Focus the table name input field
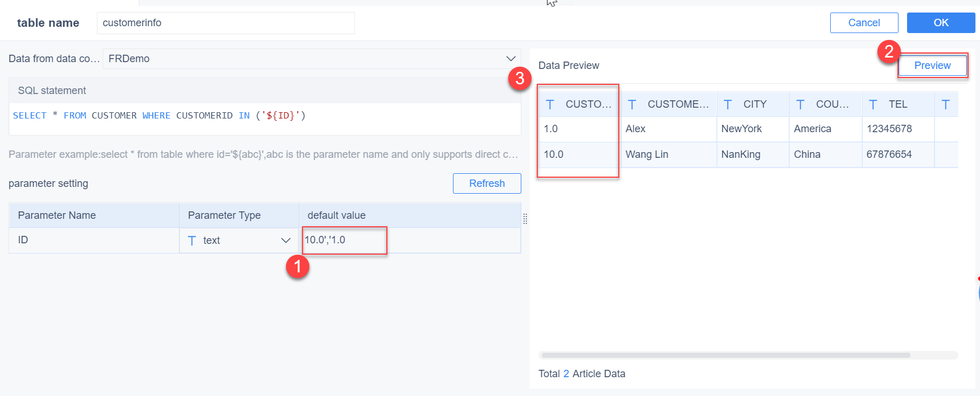This screenshot has width=980, height=396. (226, 23)
